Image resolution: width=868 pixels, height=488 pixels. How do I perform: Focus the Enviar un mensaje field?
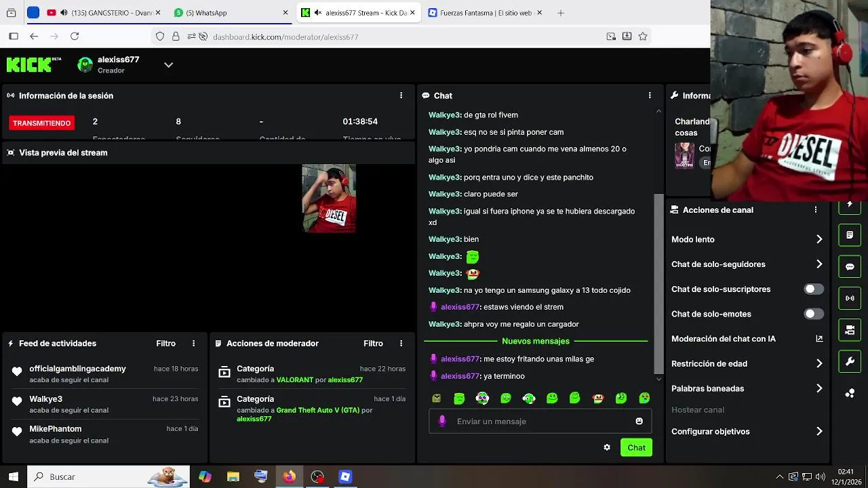(540, 422)
